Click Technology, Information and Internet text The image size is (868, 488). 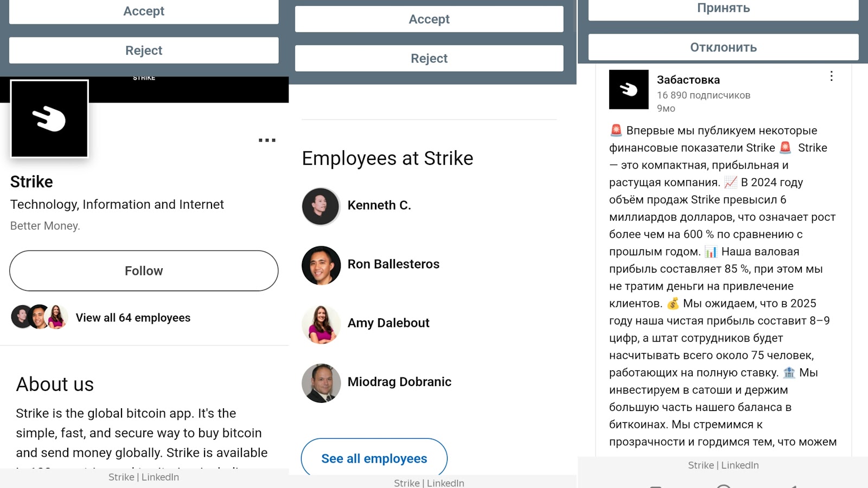point(117,204)
